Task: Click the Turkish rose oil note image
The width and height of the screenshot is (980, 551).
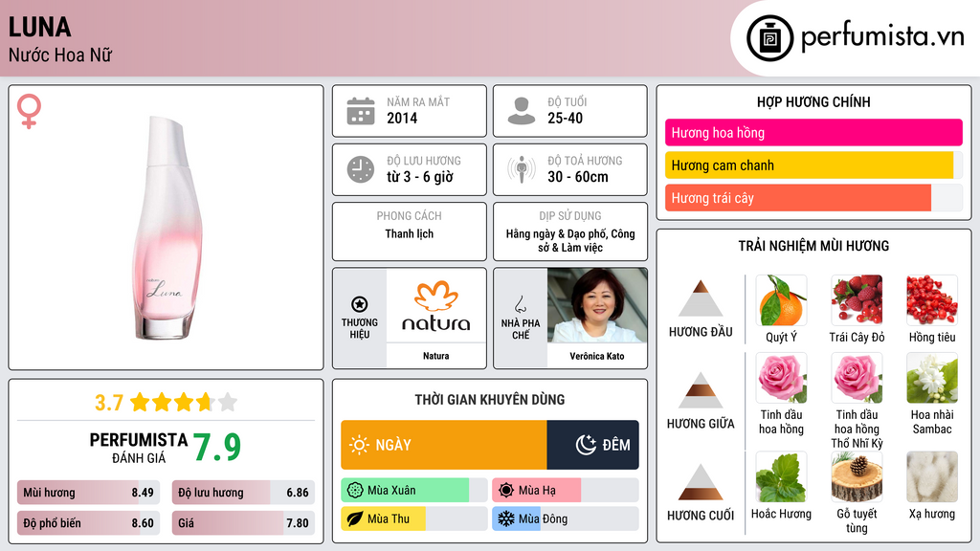Action: tap(857, 378)
